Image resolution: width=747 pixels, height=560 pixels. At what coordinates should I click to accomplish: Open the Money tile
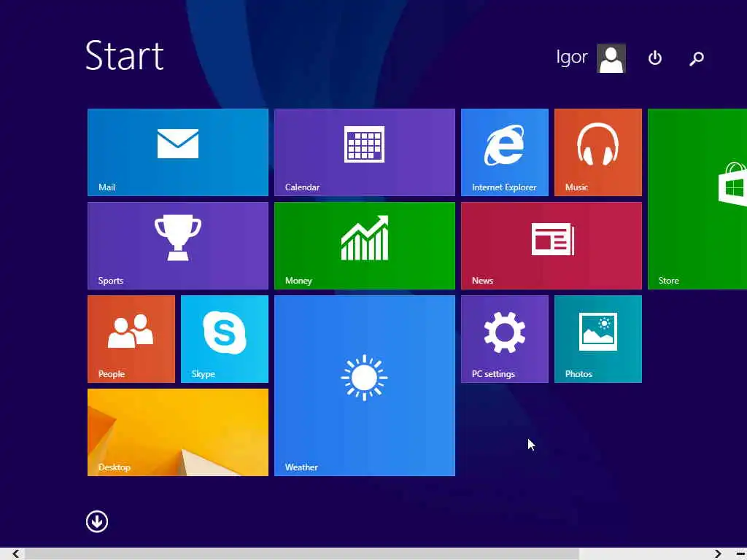tap(365, 246)
